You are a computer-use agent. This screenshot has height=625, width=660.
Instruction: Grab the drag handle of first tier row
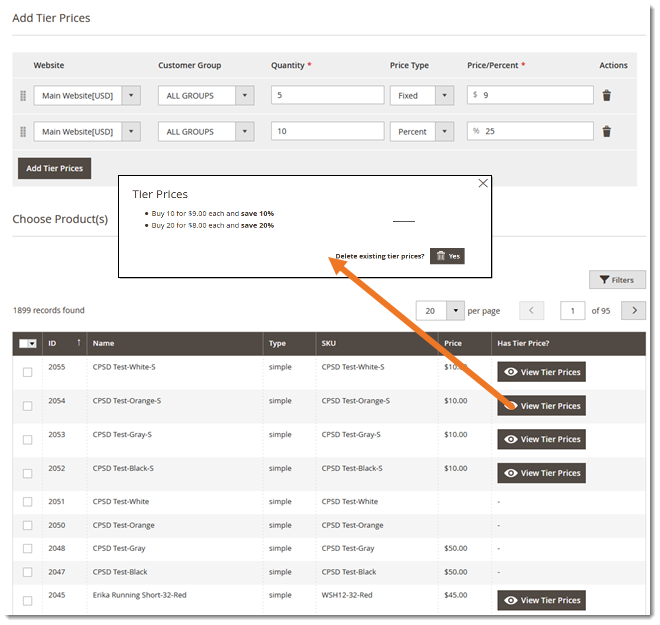click(x=23, y=96)
